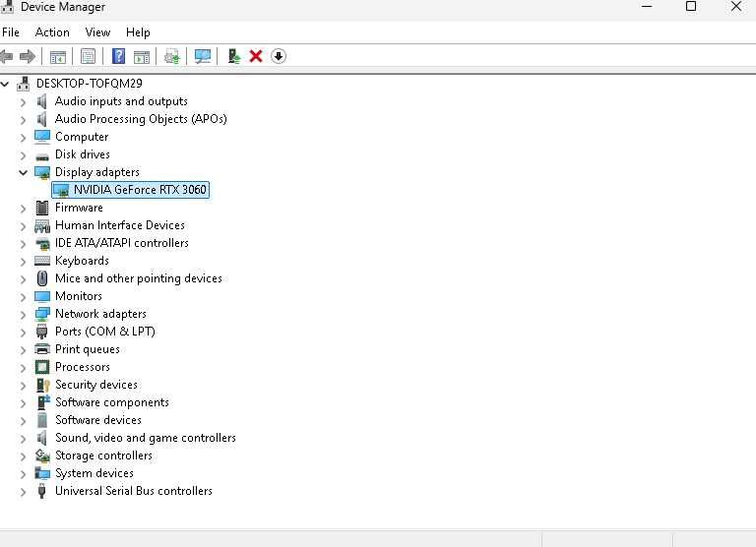Click the Universal Serial Bus controllers icon

point(42,491)
